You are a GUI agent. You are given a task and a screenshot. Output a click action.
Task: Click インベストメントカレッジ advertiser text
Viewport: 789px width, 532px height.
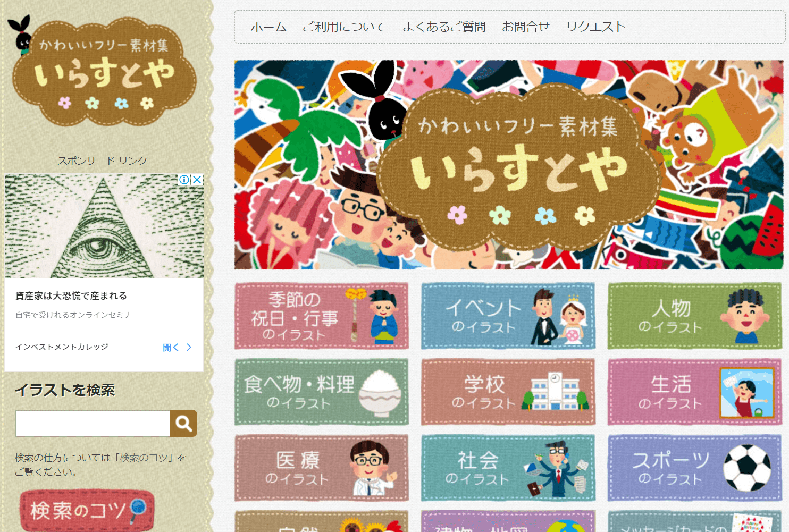coord(62,347)
